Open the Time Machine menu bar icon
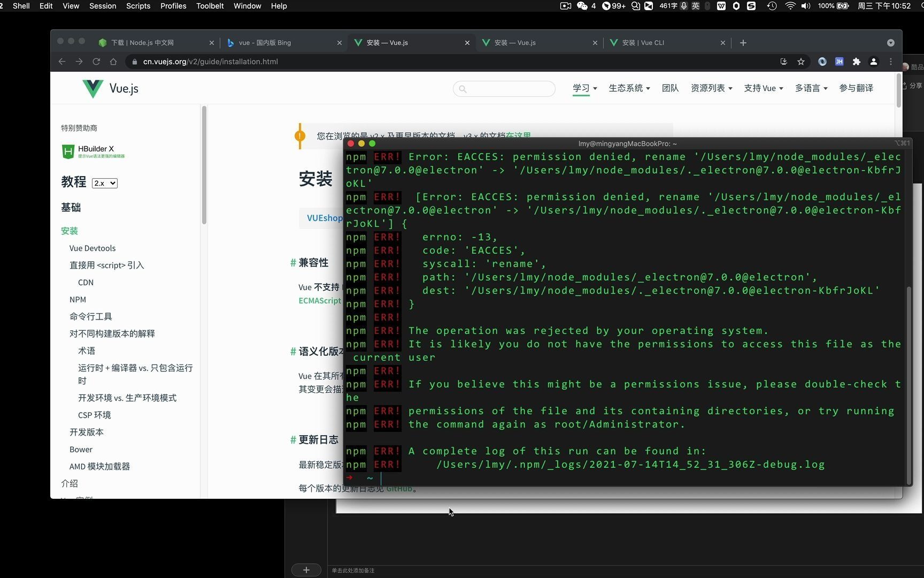Screen dimensions: 924x578 coord(772,6)
